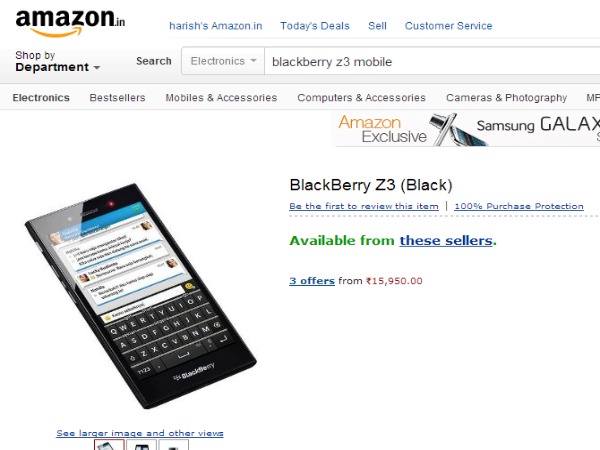
Task: Click See larger image and other views
Action: (140, 433)
